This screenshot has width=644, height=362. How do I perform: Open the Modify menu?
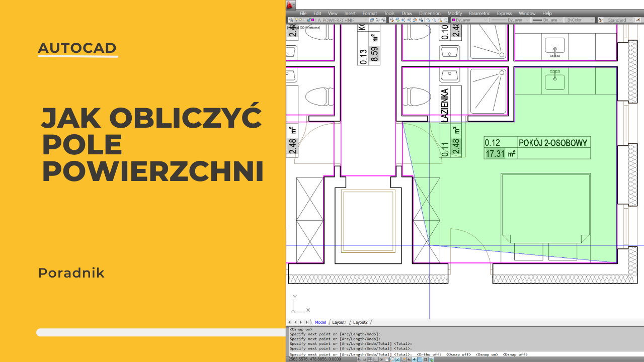click(454, 13)
